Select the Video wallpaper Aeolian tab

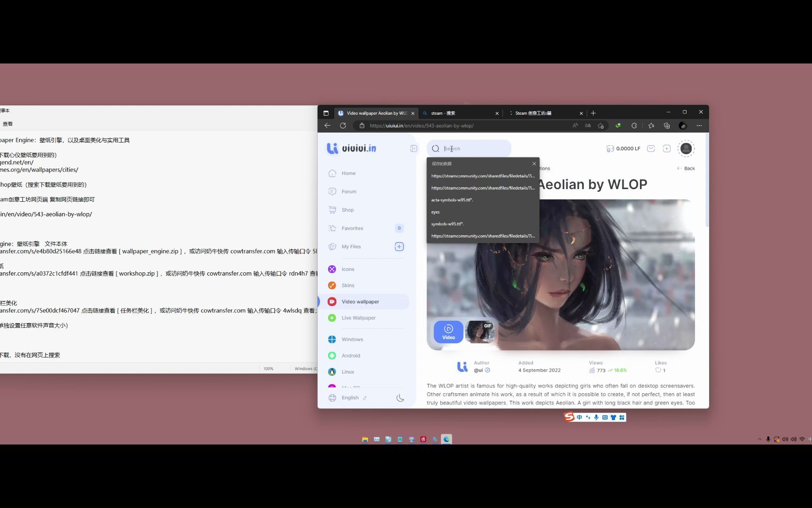pos(376,113)
